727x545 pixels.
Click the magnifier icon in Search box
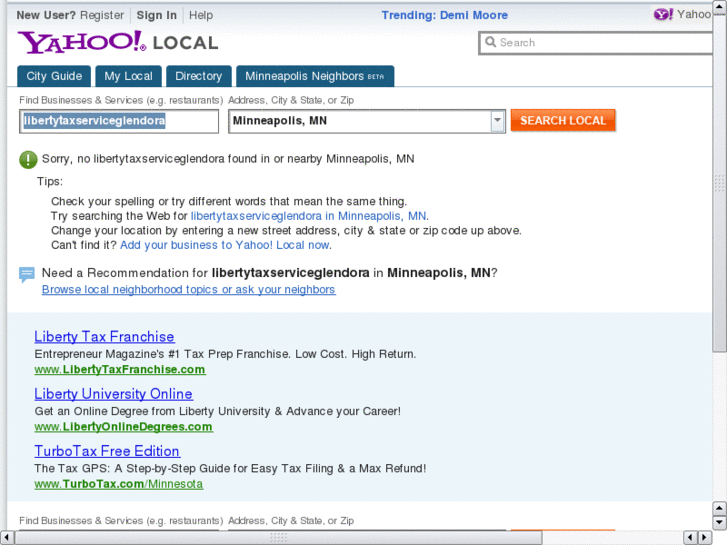pos(490,42)
